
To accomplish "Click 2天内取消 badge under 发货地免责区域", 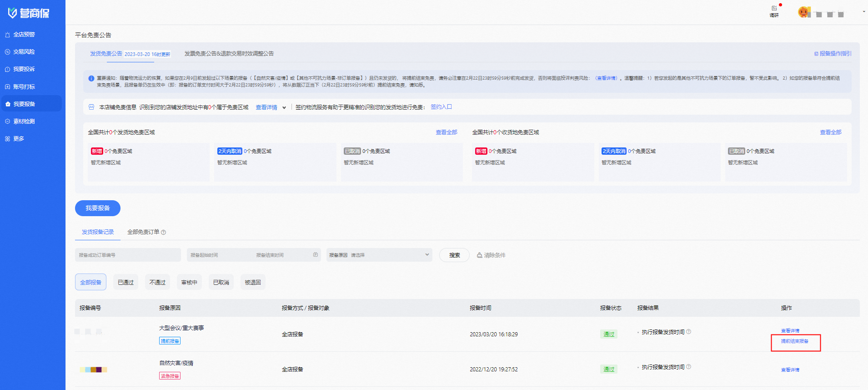I will point(230,151).
